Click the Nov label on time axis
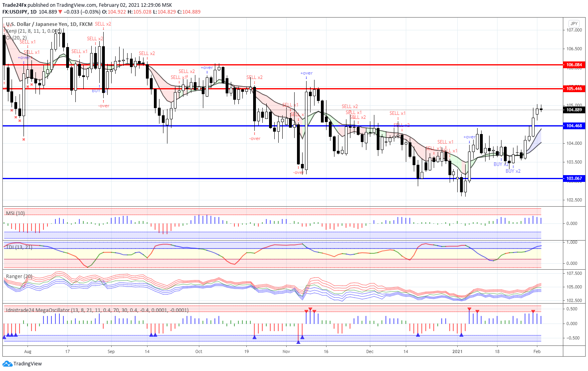Image resolution: width=588 pixels, height=371 pixels. pos(286,351)
